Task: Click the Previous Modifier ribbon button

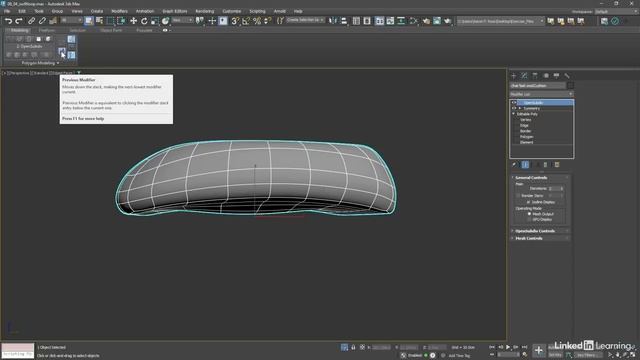Action: pyautogui.click(x=62, y=51)
